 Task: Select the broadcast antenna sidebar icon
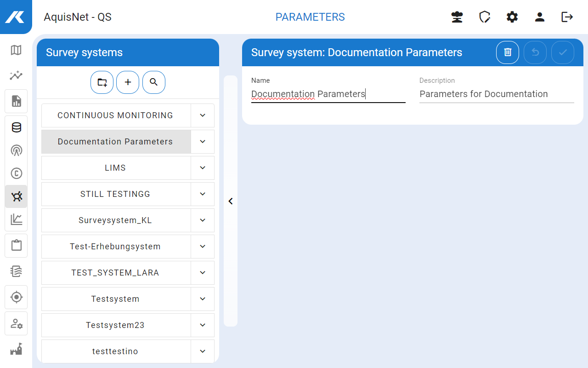16,150
